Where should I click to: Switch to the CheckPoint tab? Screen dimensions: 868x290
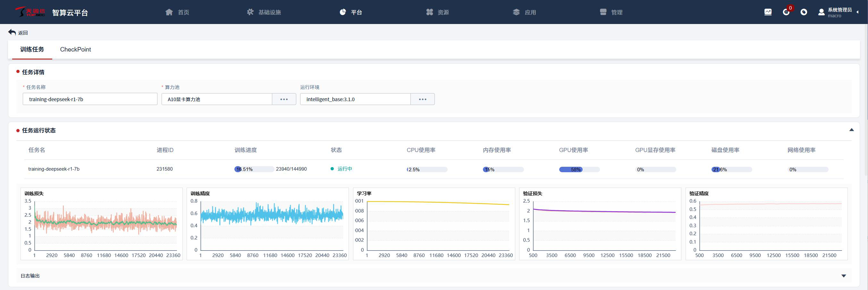tap(75, 50)
